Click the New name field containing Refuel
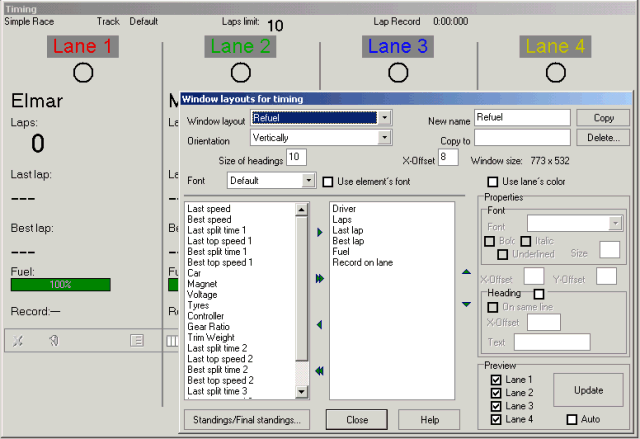 [x=522, y=118]
